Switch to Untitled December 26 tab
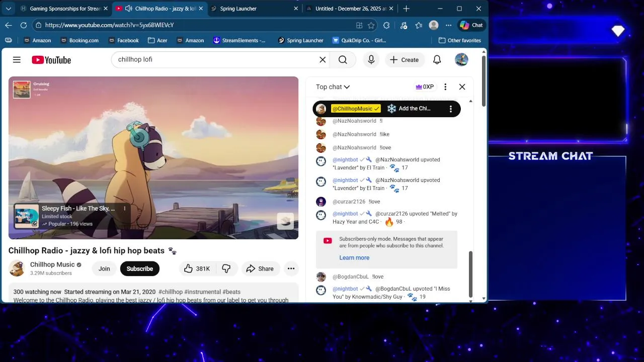This screenshot has height=362, width=644. [350, 9]
